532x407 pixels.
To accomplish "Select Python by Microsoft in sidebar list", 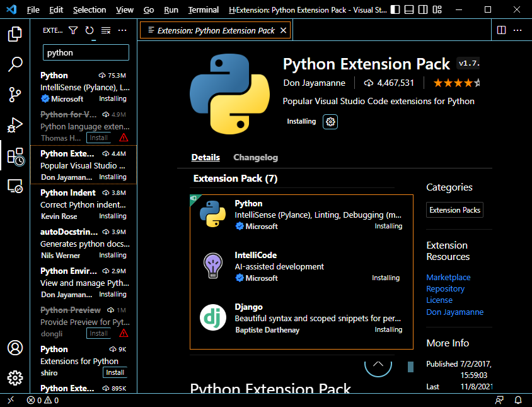I will [84, 87].
